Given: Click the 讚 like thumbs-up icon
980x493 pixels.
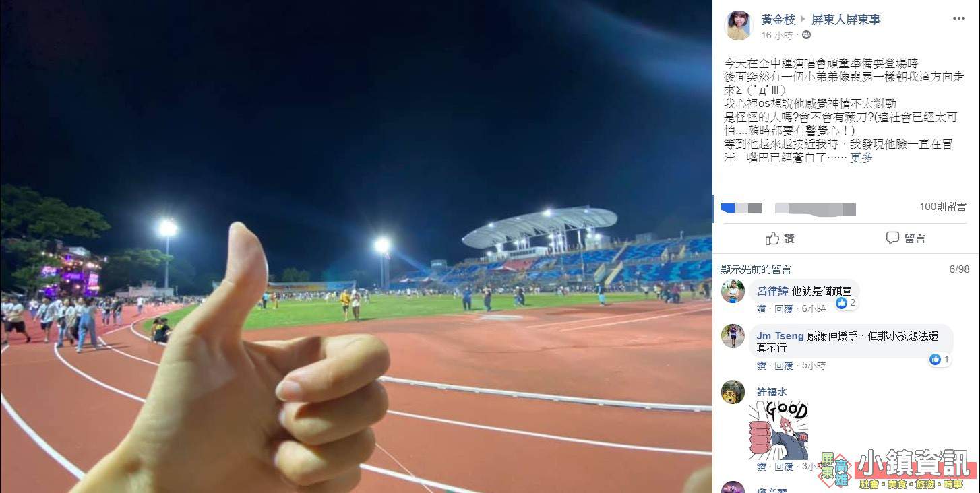Looking at the screenshot, I should tap(772, 238).
